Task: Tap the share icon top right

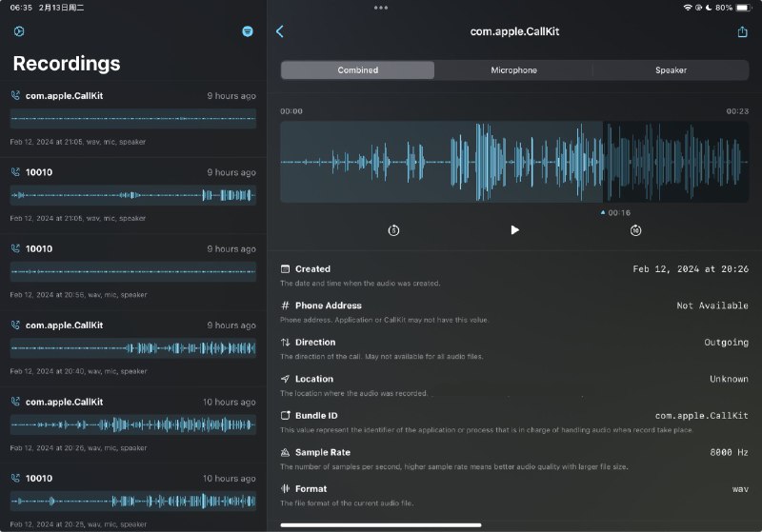Action: (x=742, y=31)
